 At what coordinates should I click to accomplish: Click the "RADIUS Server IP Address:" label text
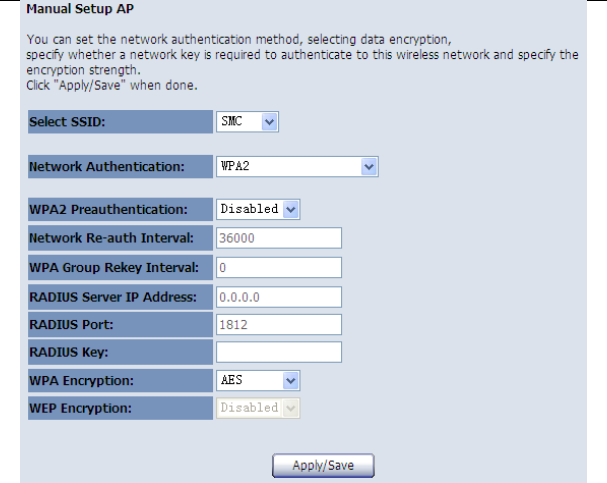pos(114,296)
